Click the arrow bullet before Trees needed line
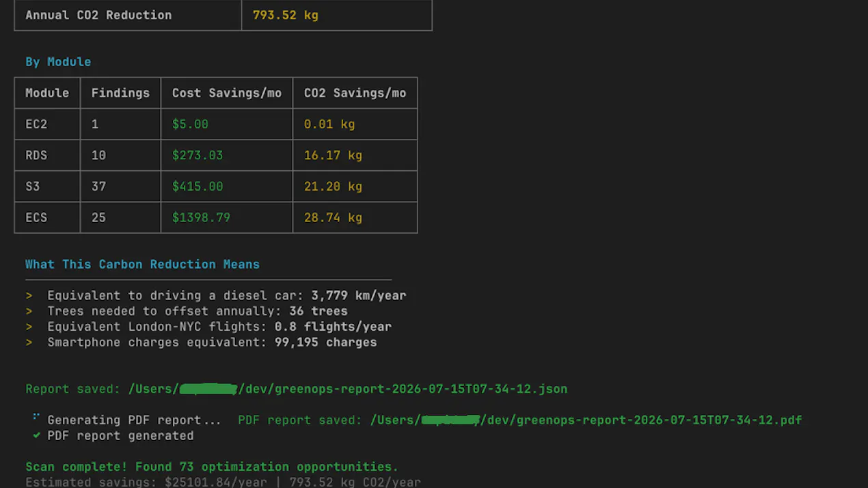868x488 pixels. [x=29, y=311]
